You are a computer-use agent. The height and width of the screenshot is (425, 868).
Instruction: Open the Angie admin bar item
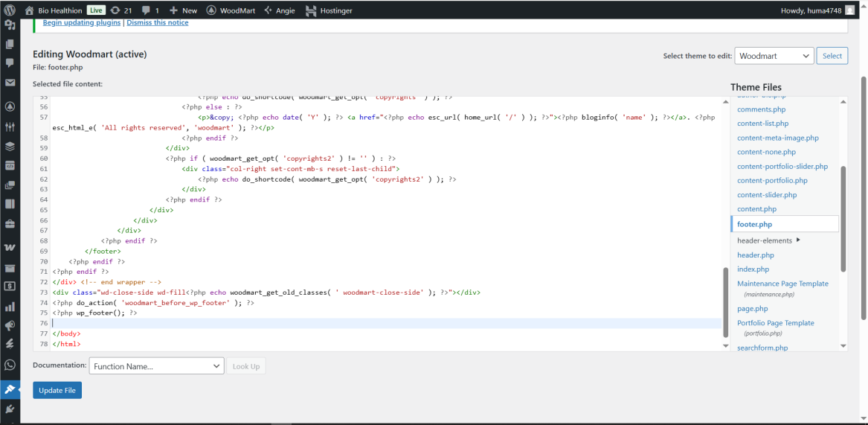[280, 10]
